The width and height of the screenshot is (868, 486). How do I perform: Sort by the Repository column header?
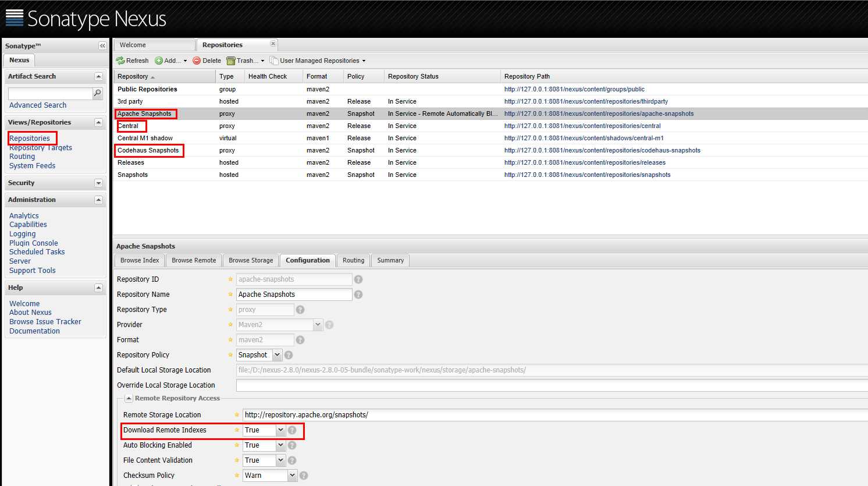164,76
